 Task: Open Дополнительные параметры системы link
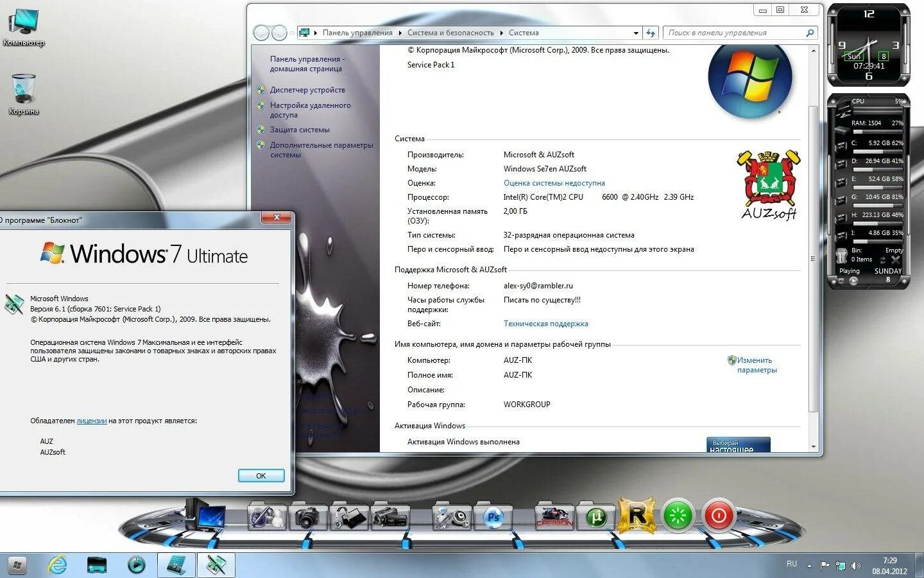click(321, 150)
